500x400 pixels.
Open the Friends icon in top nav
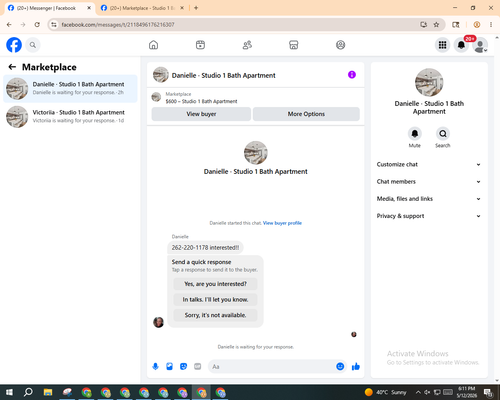(247, 45)
